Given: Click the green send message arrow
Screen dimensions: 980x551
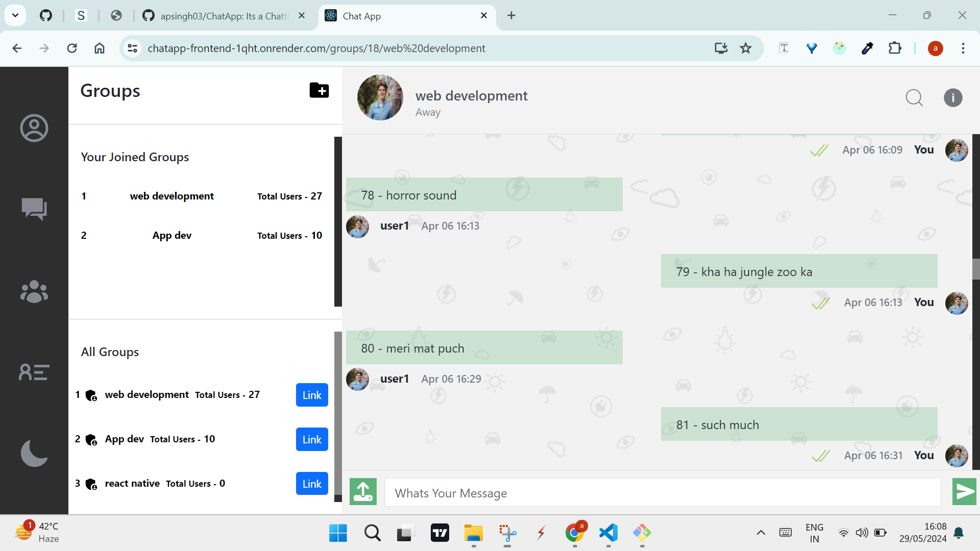Looking at the screenshot, I should [964, 492].
